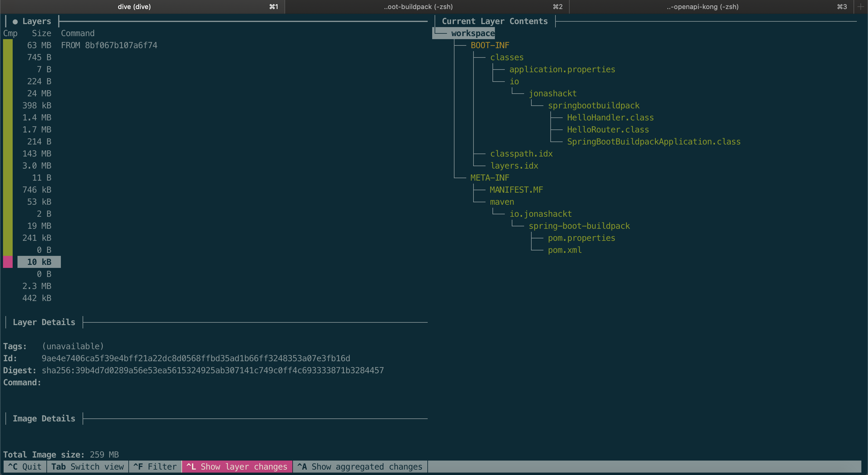Viewport: 868px width, 475px height.
Task: Click the Layers panel active dot indicator
Action: pyautogui.click(x=15, y=22)
